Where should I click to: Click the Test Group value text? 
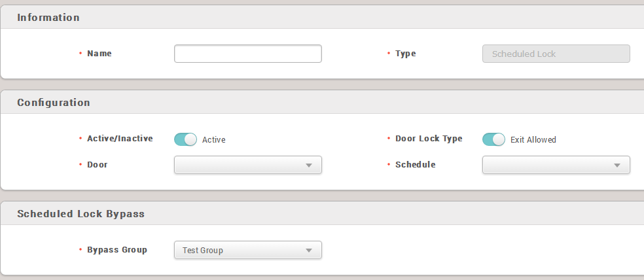point(203,250)
